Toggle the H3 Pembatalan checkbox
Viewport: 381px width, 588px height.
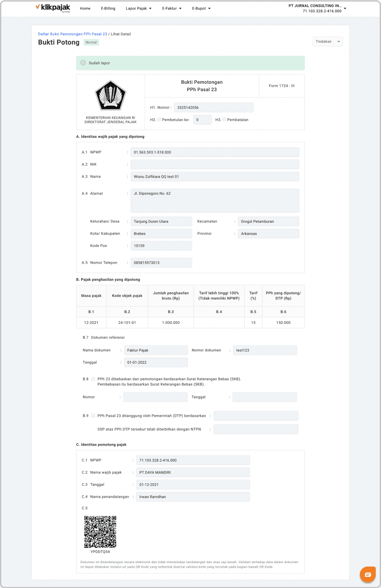224,119
